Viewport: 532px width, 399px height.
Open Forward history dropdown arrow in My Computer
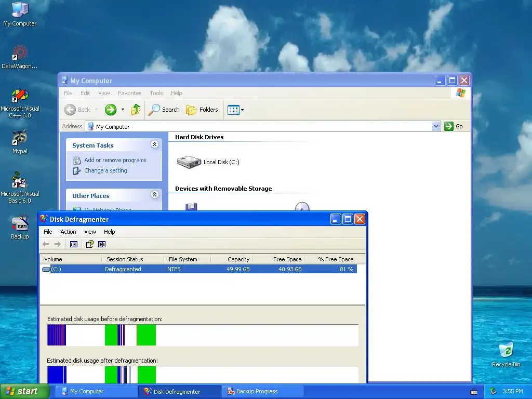pyautogui.click(x=123, y=110)
